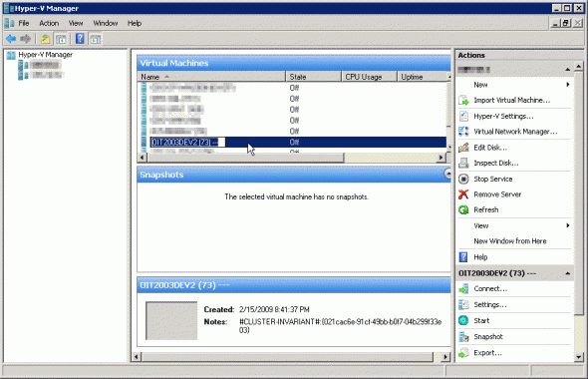588x379 pixels.
Task: Sort by the CPU Usage column header
Action: 369,77
